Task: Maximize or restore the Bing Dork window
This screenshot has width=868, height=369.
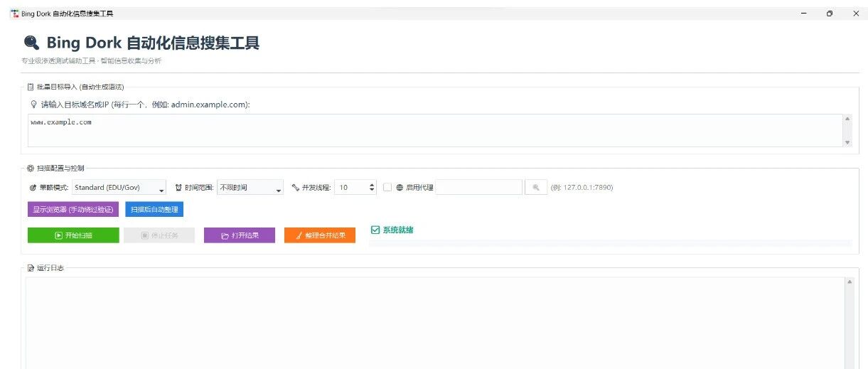Action: 830,14
